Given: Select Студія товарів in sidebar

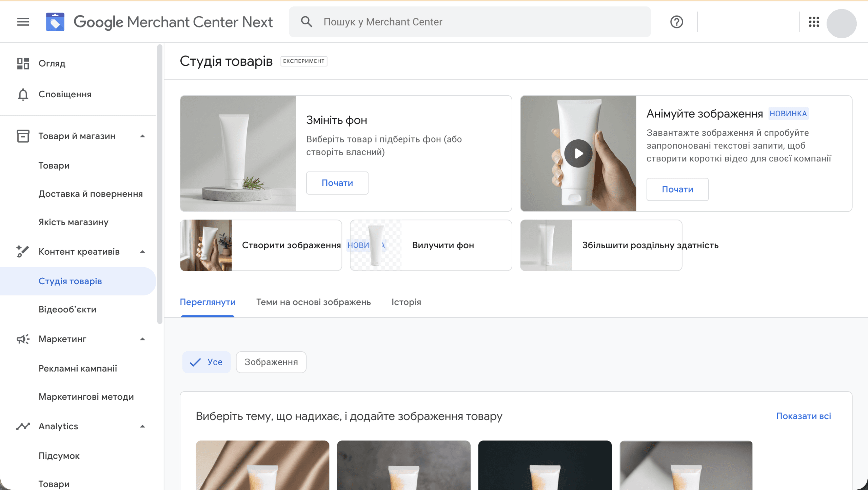Looking at the screenshot, I should pos(78,281).
